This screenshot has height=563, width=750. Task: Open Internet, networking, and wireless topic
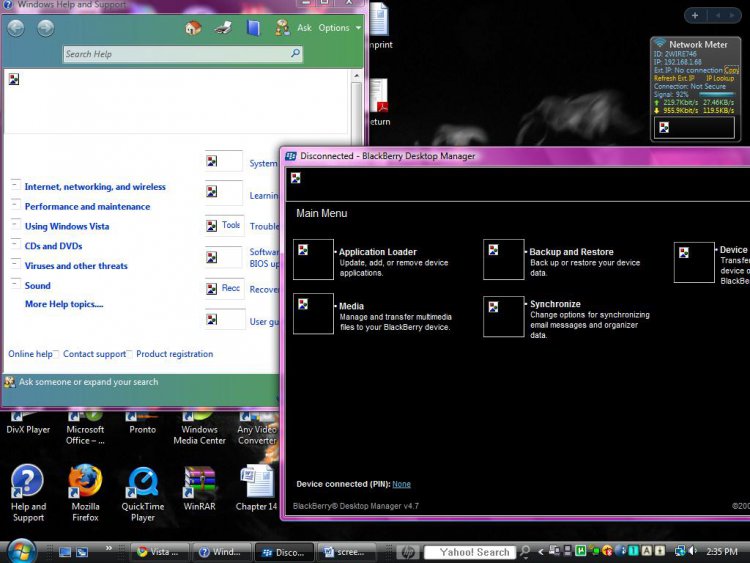pos(95,187)
